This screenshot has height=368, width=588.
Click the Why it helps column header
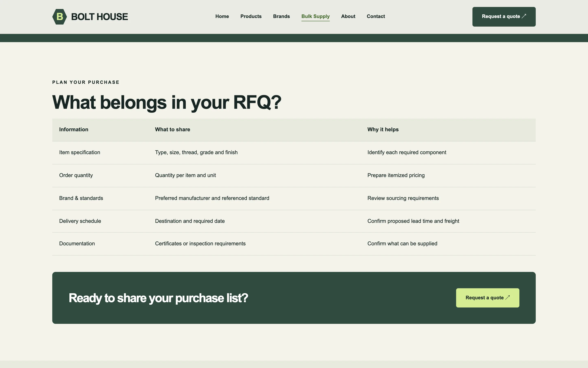point(383,129)
